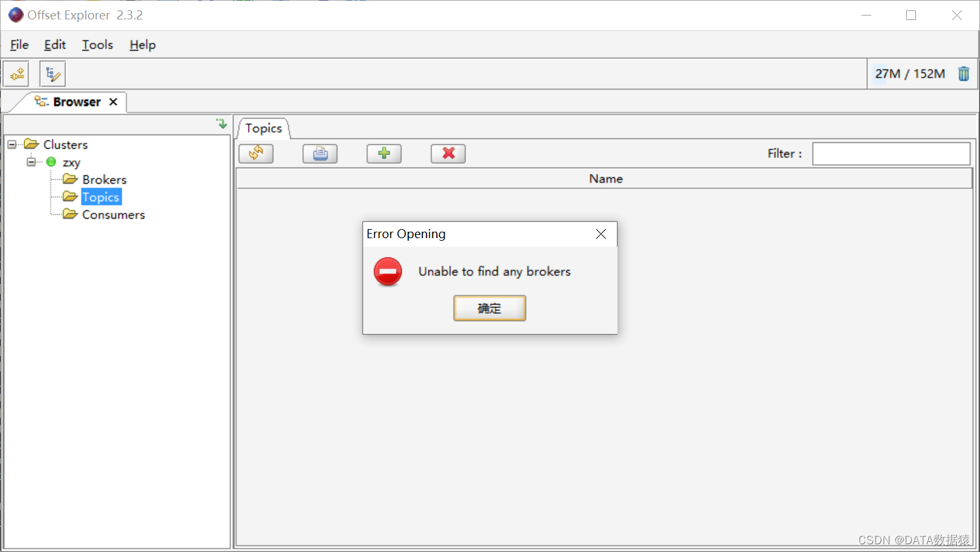This screenshot has width=980, height=552.
Task: Collapse the Clusters tree node
Action: pyautogui.click(x=12, y=144)
